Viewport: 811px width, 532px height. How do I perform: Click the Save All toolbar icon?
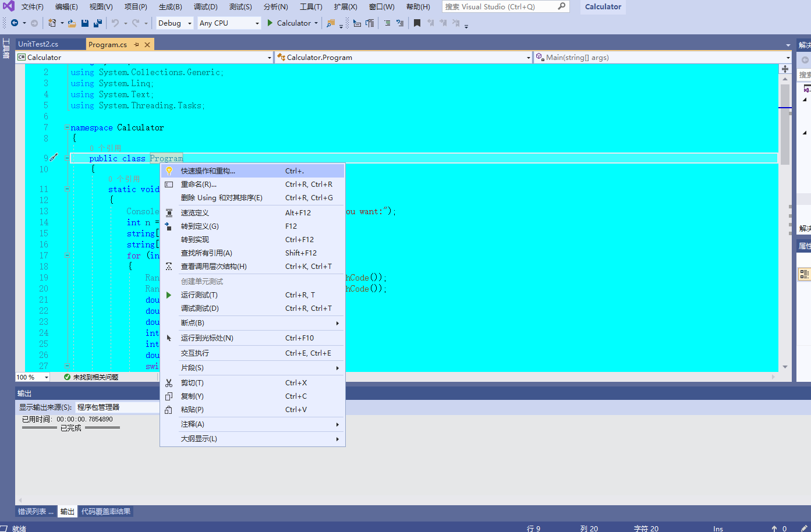tap(98, 23)
